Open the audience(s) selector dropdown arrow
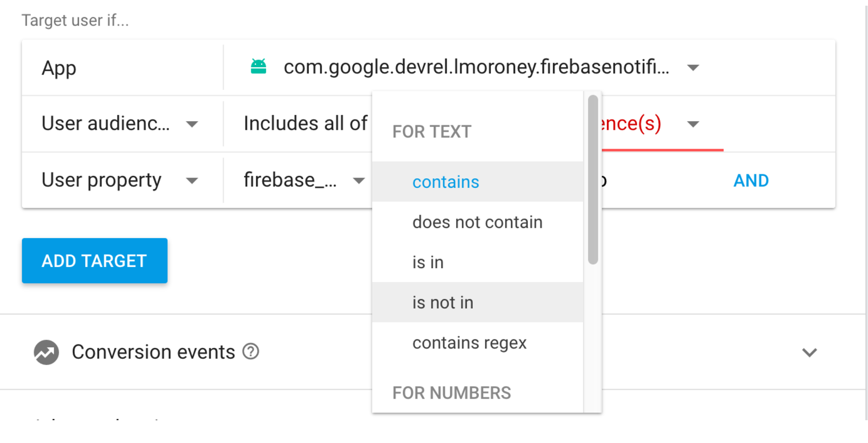This screenshot has width=868, height=443. pos(693,124)
